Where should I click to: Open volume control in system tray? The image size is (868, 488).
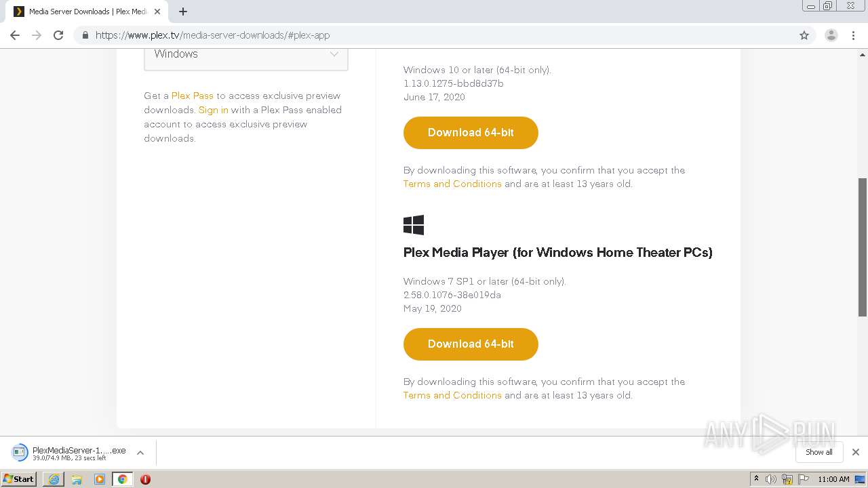coord(771,479)
